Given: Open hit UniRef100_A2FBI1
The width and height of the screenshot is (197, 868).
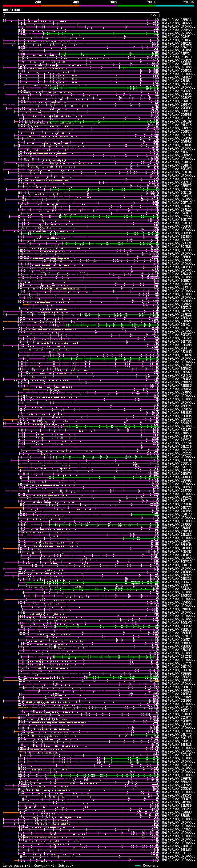Looking at the screenshot, I should point(177,20).
